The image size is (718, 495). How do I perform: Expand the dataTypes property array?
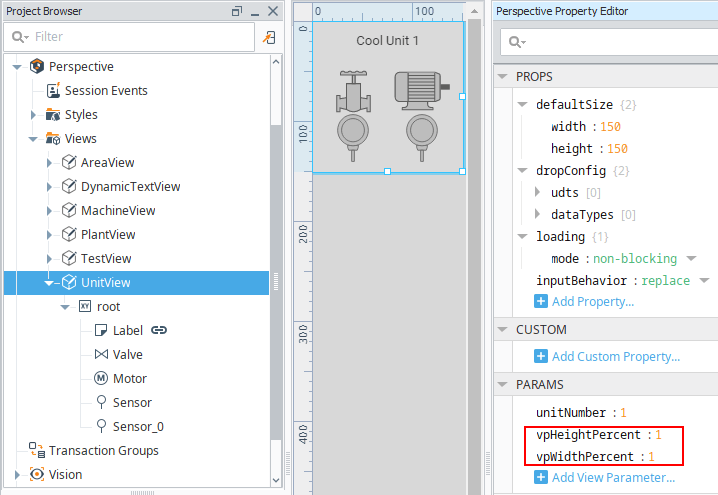pyautogui.click(x=538, y=214)
